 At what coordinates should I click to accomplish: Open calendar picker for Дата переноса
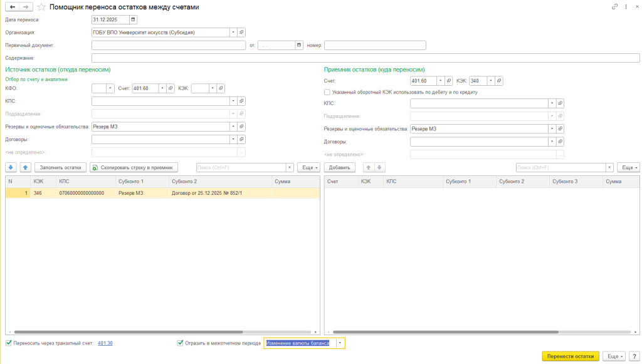click(133, 19)
